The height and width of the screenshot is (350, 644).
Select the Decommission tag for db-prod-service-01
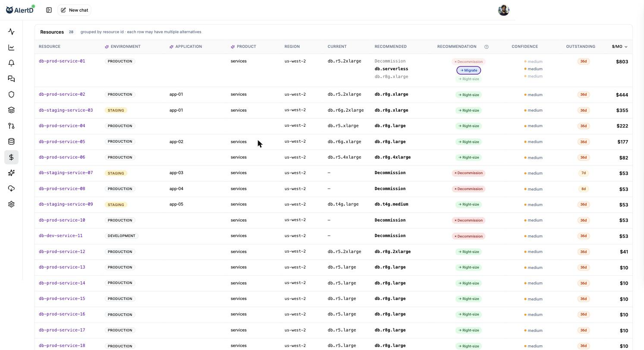pos(468,62)
